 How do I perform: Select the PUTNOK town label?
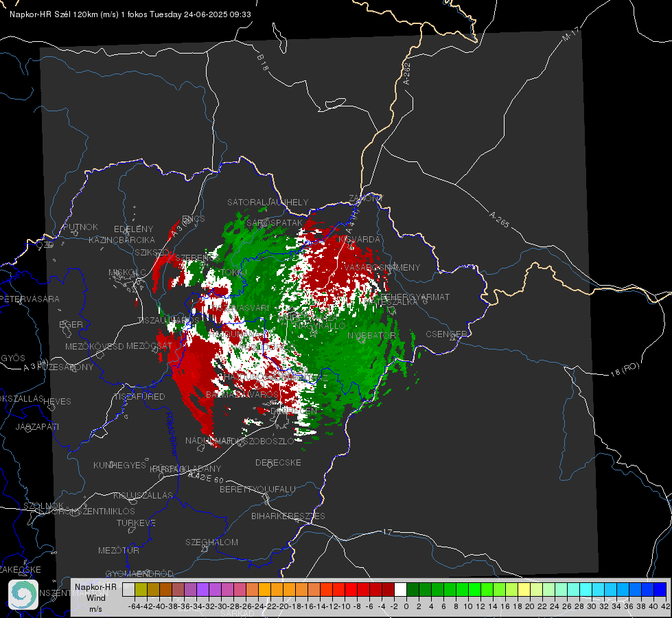pos(80,227)
